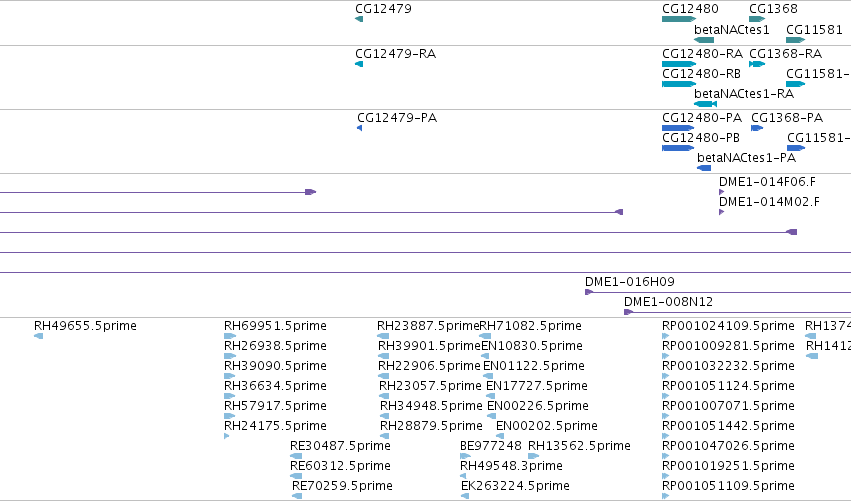Select the CG11581 gene glyph
Image resolution: width=851 pixels, height=501 pixels.
[795, 40]
